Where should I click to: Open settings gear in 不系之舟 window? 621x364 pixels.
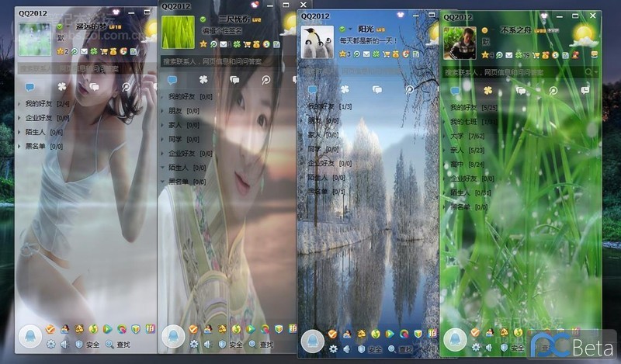[476, 348]
